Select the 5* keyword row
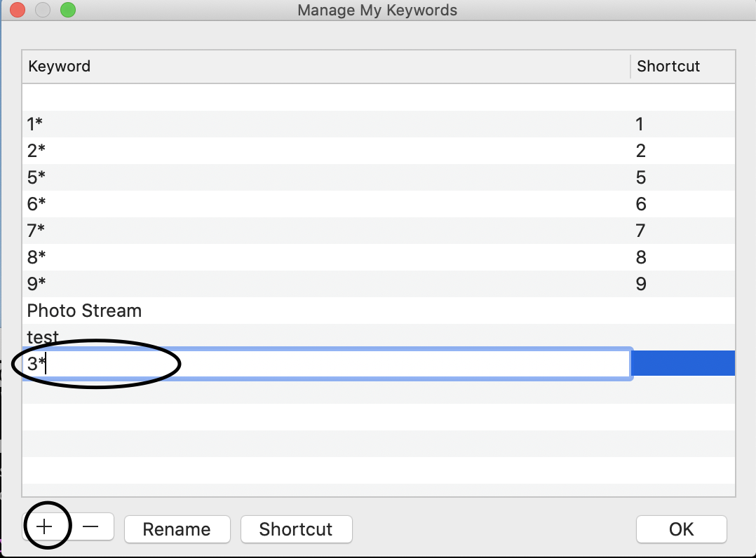This screenshot has height=558, width=756. (379, 177)
